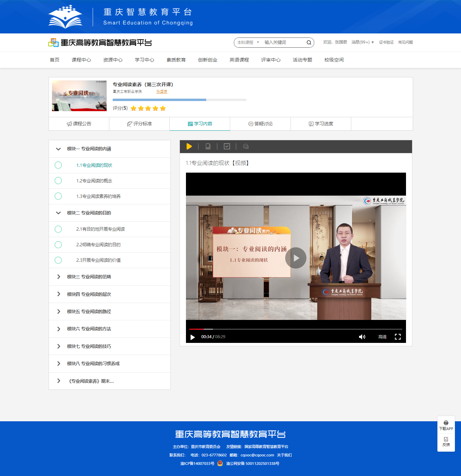461x476 pixels.
Task: Mute the video volume
Action: coord(362,337)
